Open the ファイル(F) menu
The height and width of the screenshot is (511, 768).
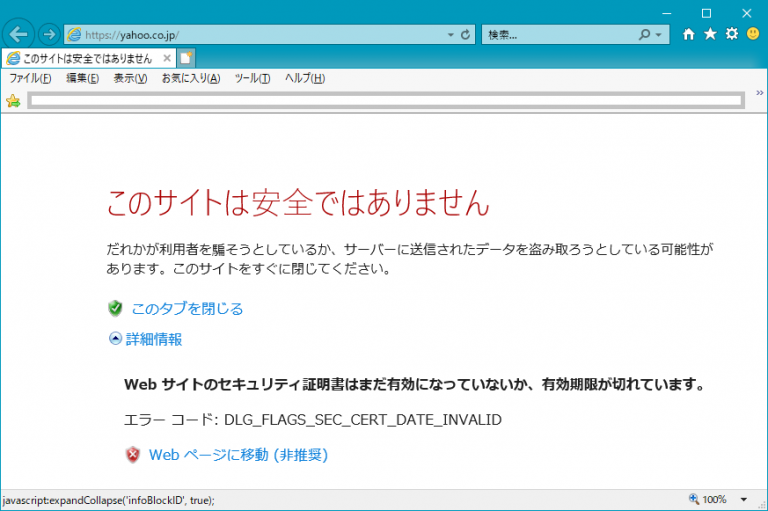tap(30, 78)
